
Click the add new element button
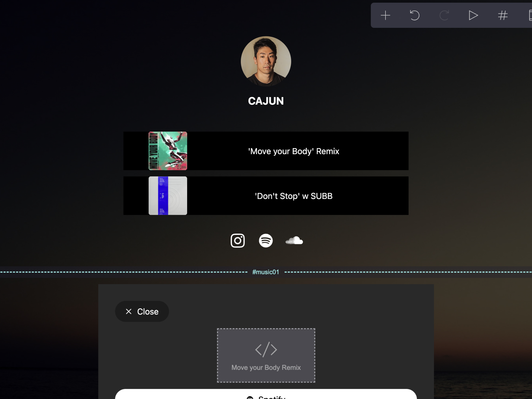385,15
